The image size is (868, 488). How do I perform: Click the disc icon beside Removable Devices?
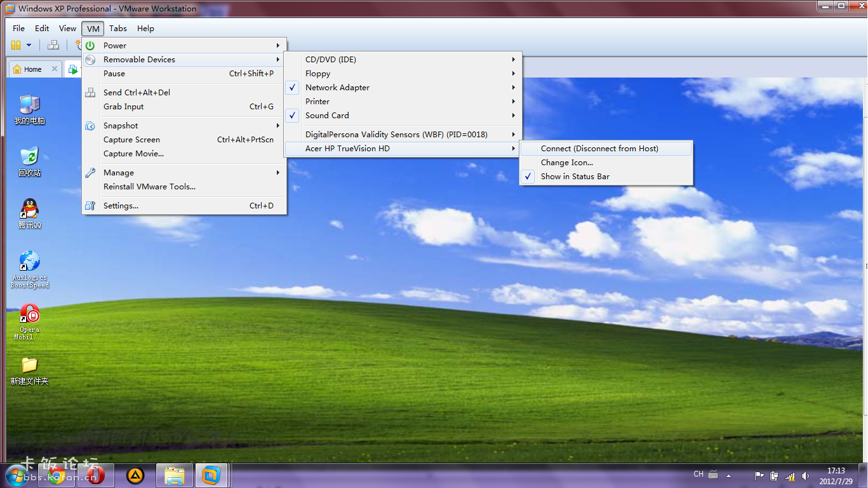[x=90, y=60]
